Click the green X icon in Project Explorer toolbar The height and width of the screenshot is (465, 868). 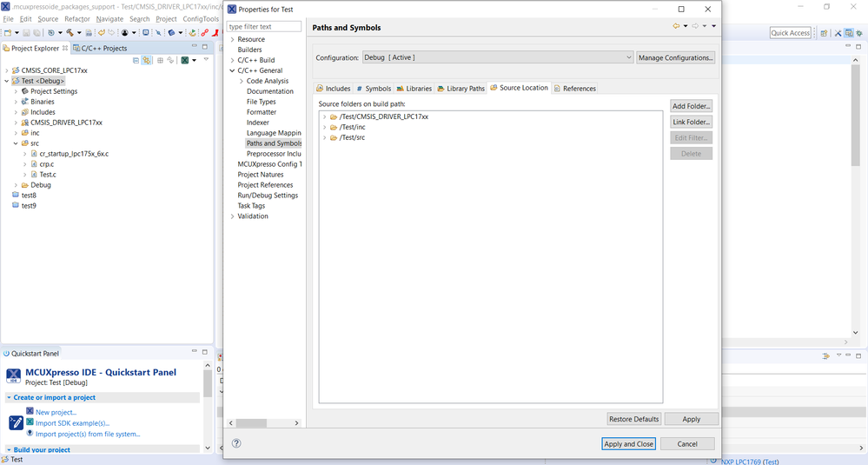185,60
